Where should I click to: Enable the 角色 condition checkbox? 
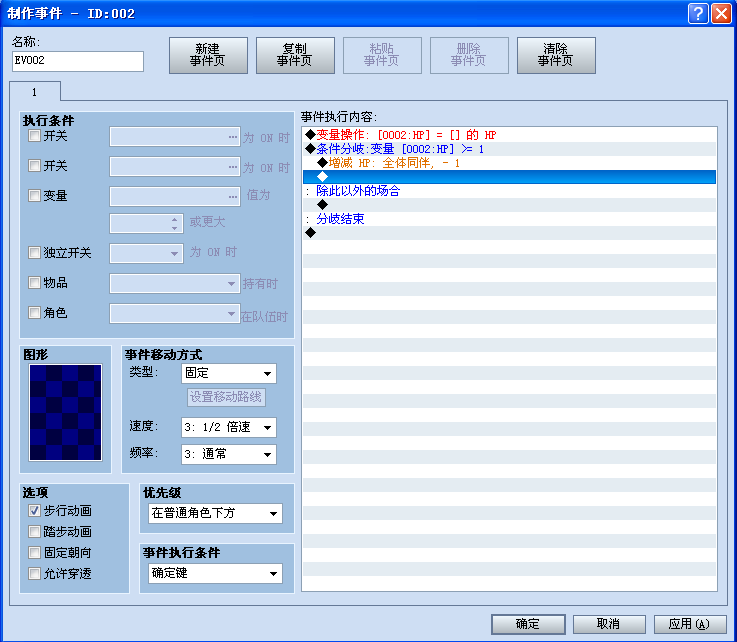pos(34,313)
